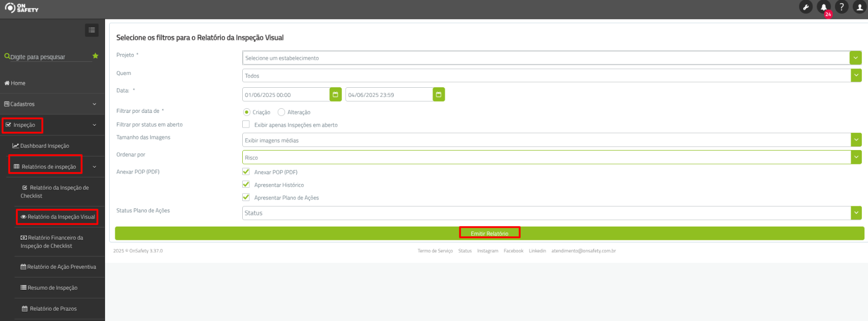The image size is (868, 321).
Task: Open the Instagram footer link
Action: click(x=488, y=251)
